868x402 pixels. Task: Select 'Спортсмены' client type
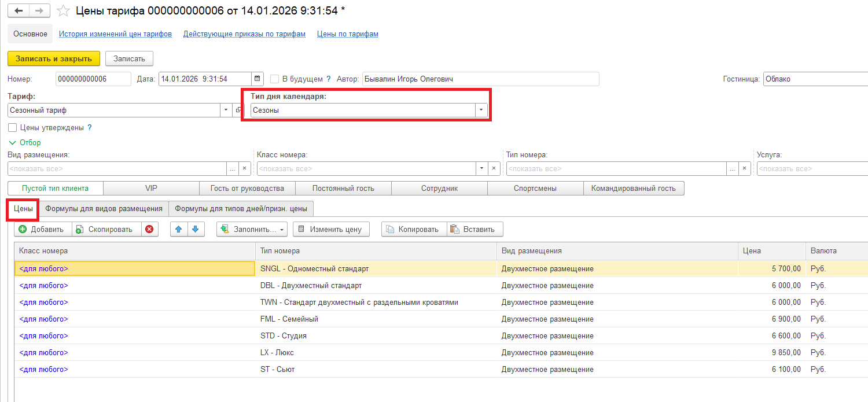pyautogui.click(x=535, y=189)
